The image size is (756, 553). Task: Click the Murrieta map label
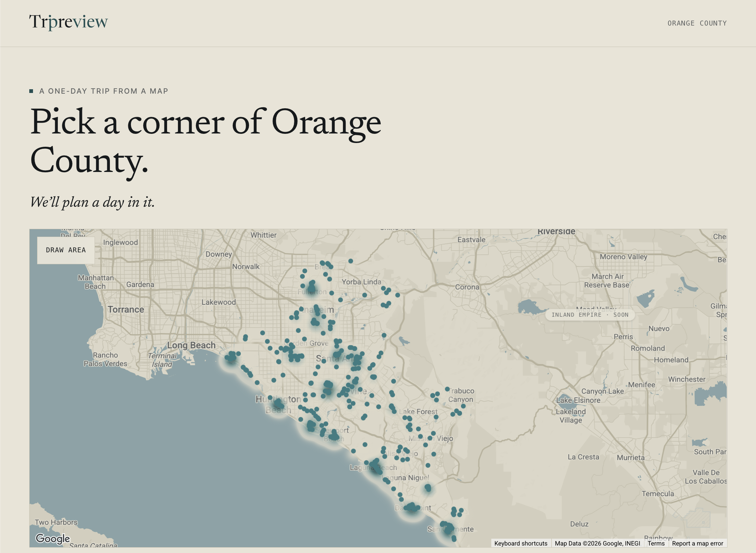coord(631,458)
